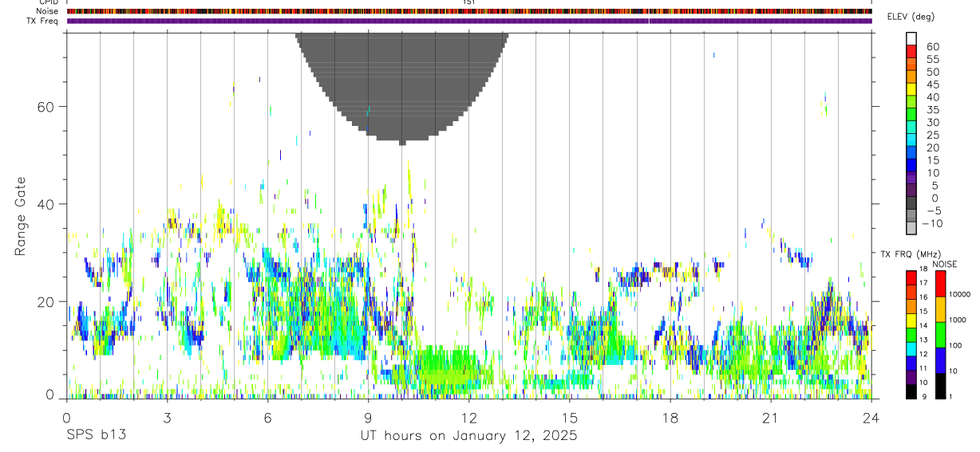Click the x-axis tick label '12'
This screenshot has height=452, width=980.
(468, 418)
